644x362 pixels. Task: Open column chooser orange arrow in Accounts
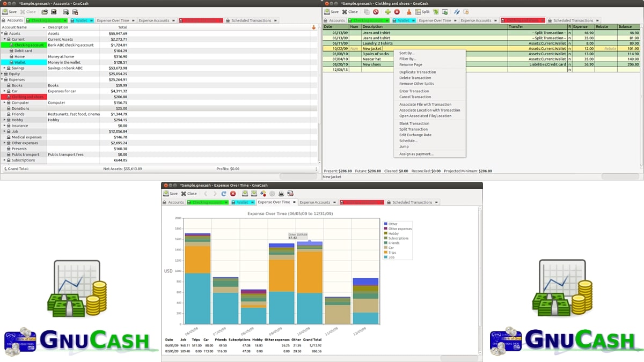coord(313,27)
